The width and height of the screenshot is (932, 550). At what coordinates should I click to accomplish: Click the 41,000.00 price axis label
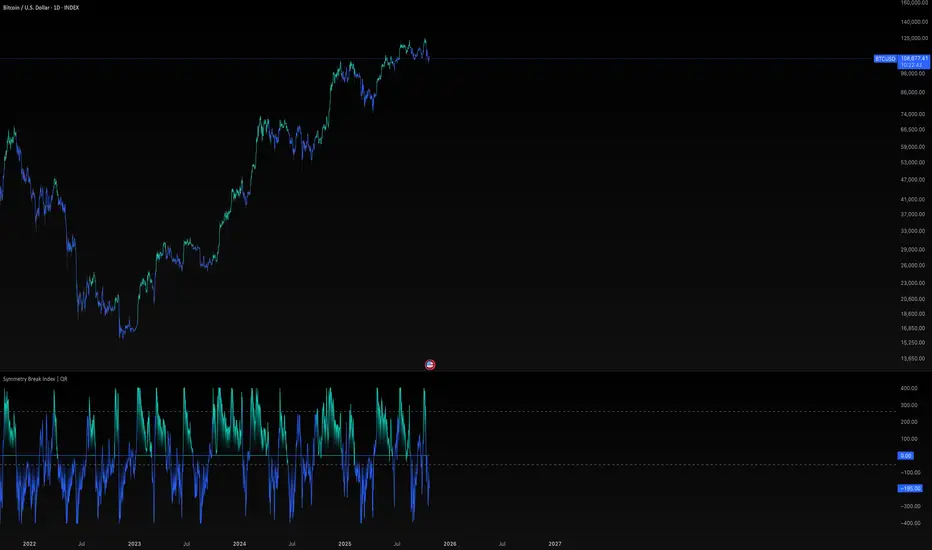[913, 199]
